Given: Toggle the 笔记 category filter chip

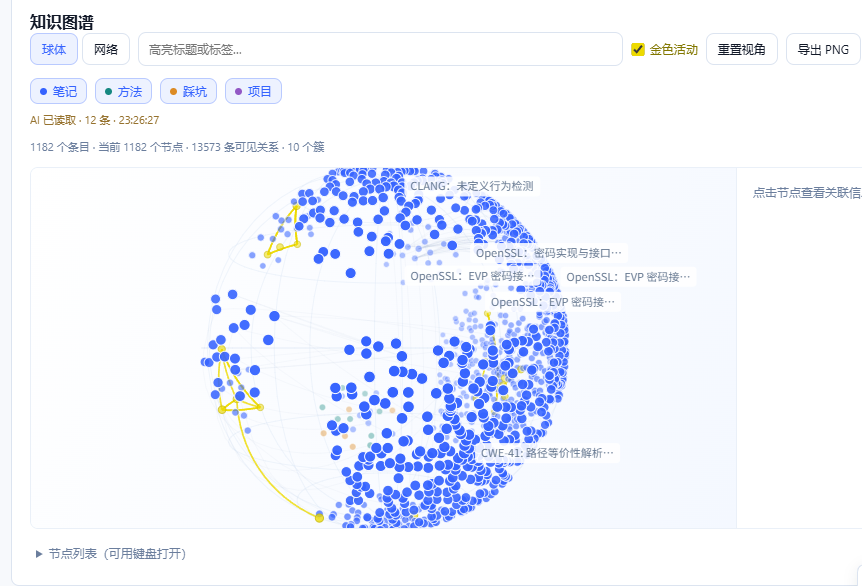Looking at the screenshot, I should pyautogui.click(x=58, y=91).
